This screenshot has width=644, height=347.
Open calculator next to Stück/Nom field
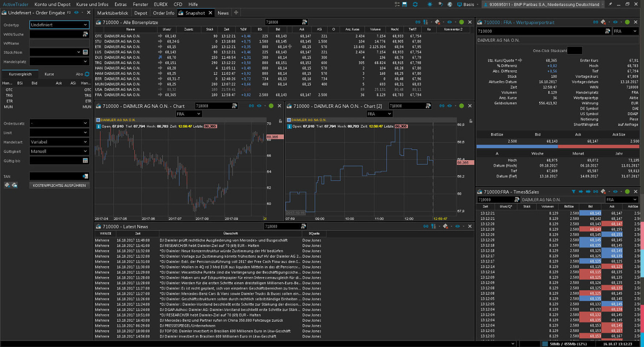tap(85, 52)
